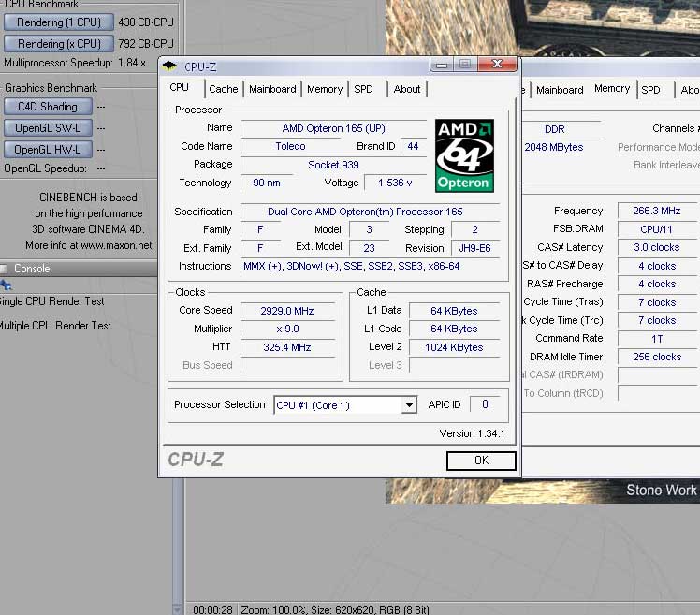Click the 430 CB-CPU result
The image size is (700, 615).
coord(146,22)
